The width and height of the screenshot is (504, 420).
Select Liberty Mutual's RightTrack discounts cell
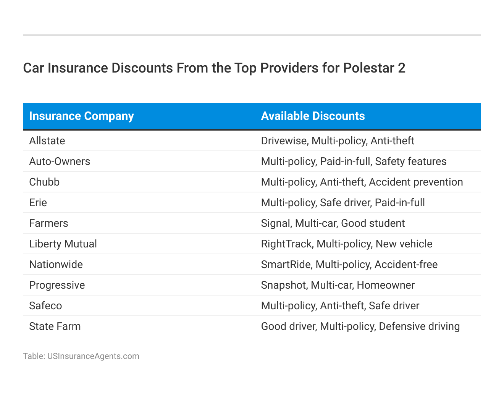[346, 244]
